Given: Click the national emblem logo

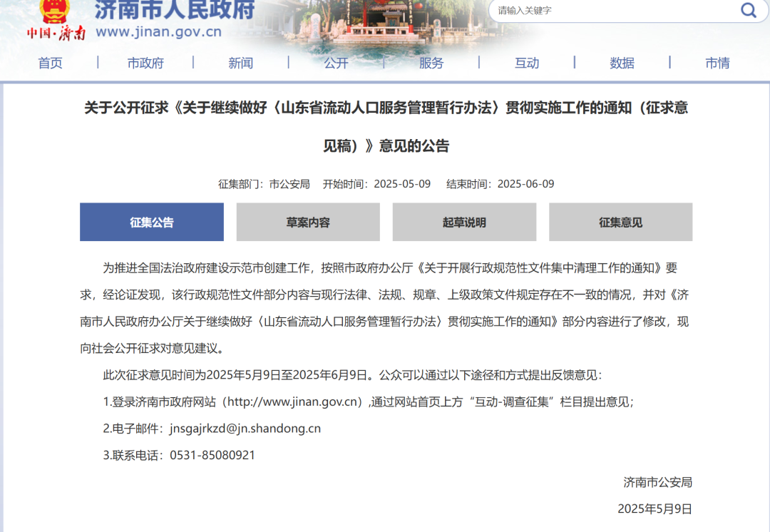Looking at the screenshot, I should pos(54,11).
